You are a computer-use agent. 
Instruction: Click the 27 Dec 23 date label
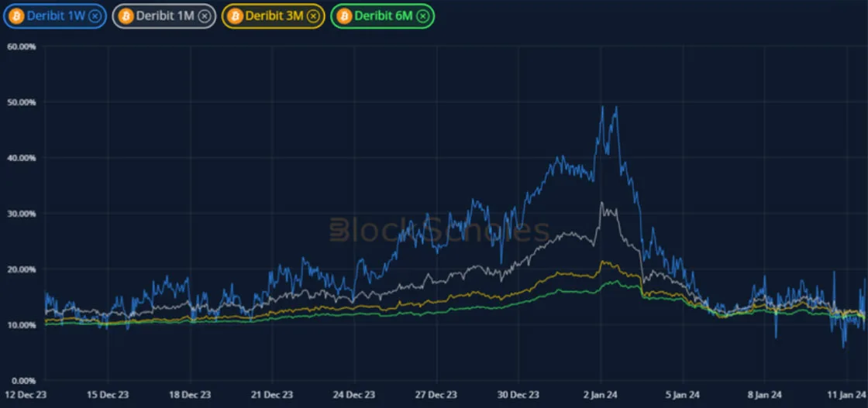tap(436, 395)
